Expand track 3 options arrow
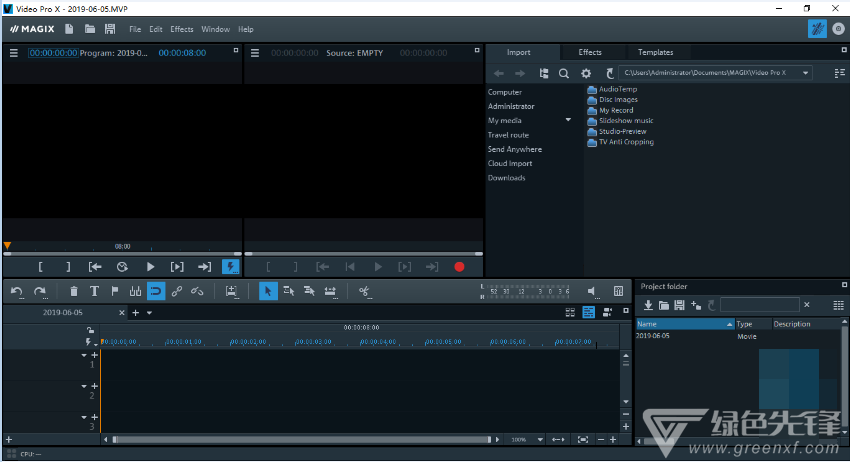 pos(83,418)
